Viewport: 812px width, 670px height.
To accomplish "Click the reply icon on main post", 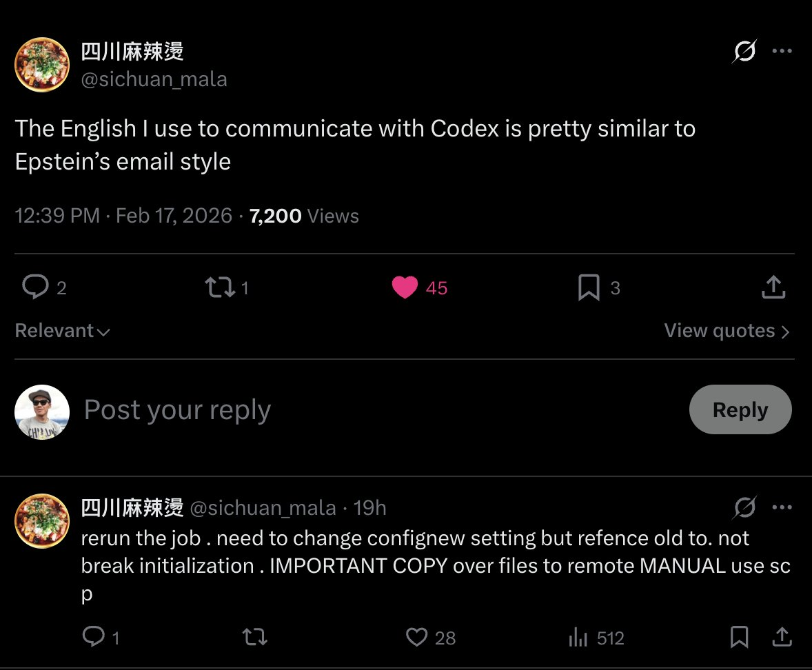I will coord(35,287).
